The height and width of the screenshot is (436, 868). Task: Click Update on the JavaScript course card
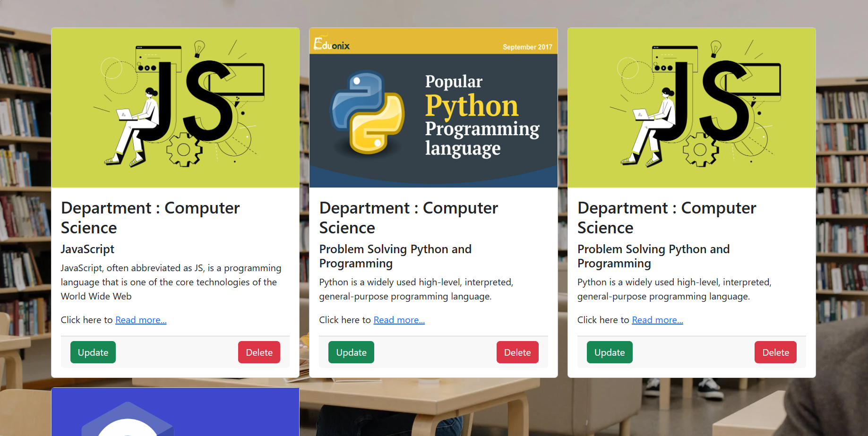point(93,352)
